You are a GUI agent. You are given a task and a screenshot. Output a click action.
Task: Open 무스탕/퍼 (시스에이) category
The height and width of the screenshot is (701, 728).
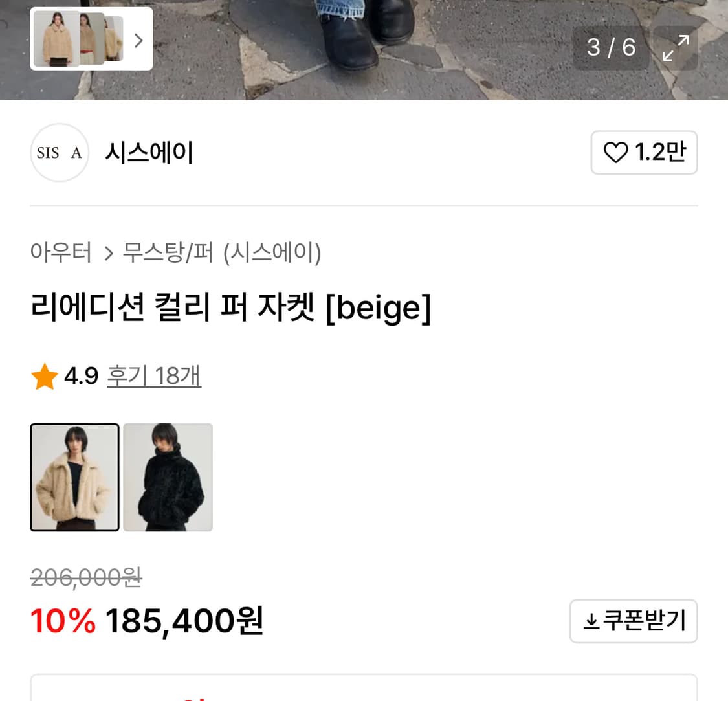[x=222, y=253]
